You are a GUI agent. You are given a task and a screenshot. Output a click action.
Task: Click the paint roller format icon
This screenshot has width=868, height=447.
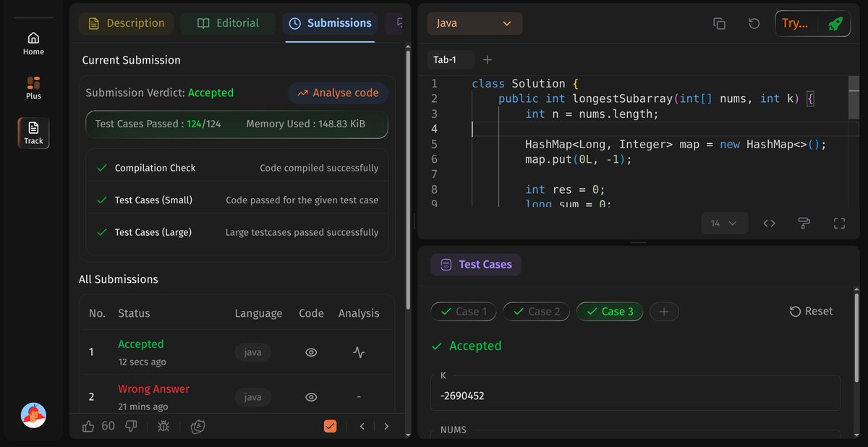[804, 223]
